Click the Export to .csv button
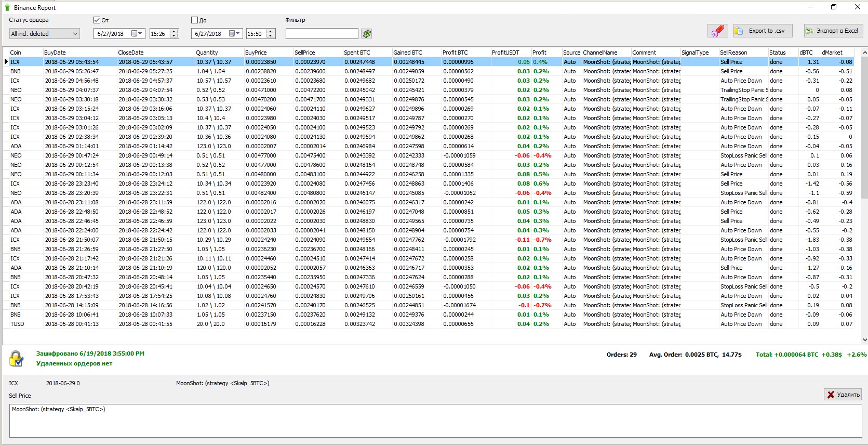The height and width of the screenshot is (445, 868). pyautogui.click(x=763, y=31)
